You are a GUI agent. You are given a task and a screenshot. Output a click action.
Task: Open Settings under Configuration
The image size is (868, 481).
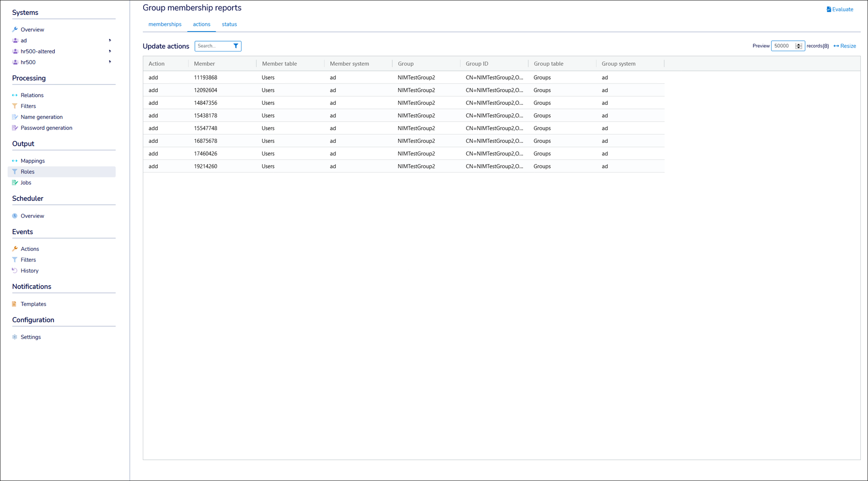[x=31, y=337]
